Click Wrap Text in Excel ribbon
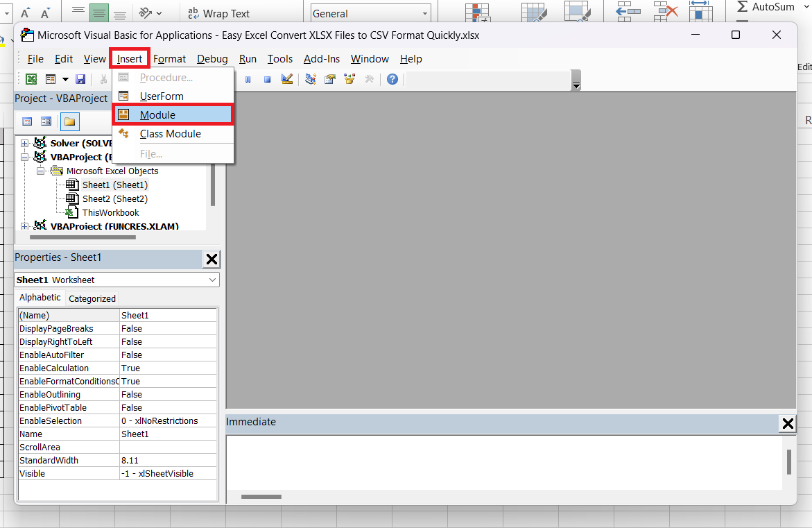The width and height of the screenshot is (812, 528). 218,13
